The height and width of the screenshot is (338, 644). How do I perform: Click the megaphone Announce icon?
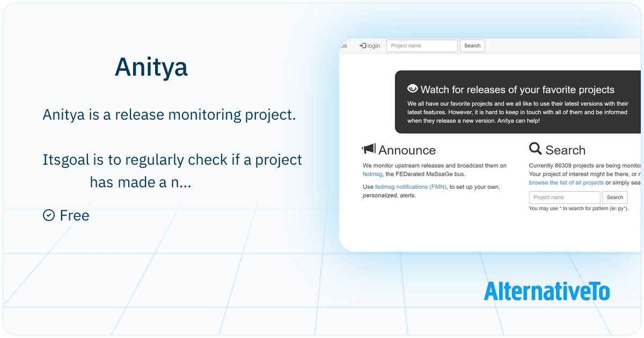pyautogui.click(x=369, y=149)
